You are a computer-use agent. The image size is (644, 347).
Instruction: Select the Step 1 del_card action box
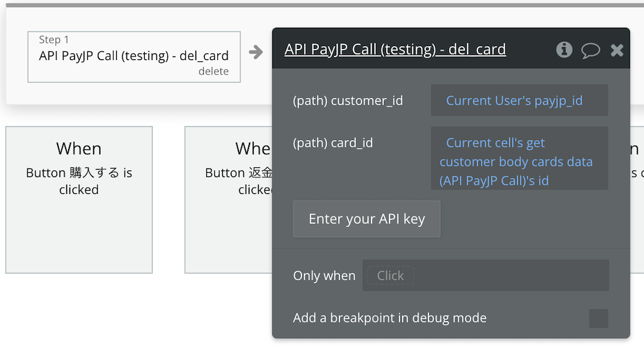click(134, 57)
